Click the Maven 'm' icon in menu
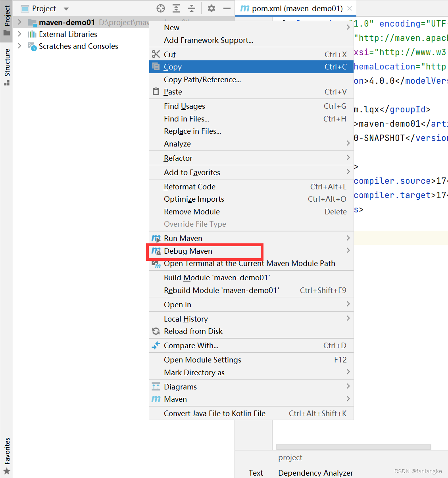 coord(156,399)
